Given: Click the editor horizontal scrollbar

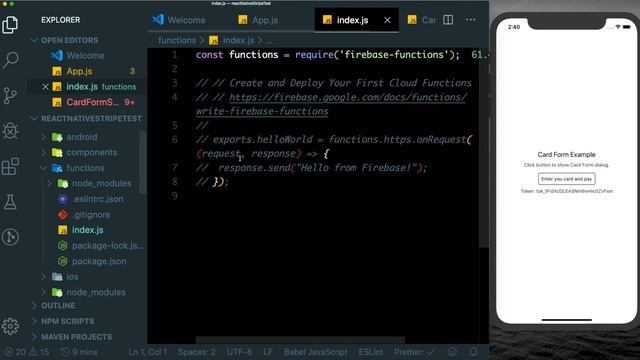Looking at the screenshot, I should click(x=300, y=340).
